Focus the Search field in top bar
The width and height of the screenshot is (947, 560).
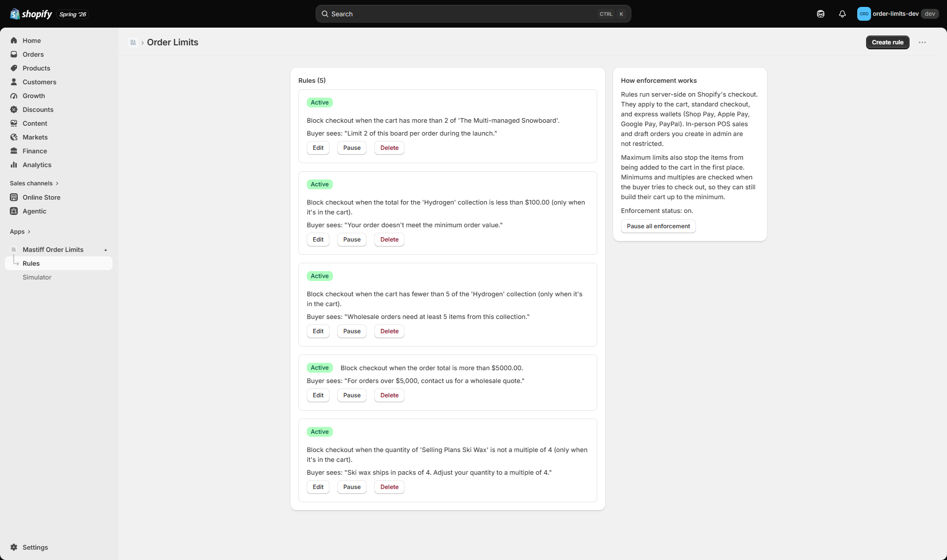point(473,14)
